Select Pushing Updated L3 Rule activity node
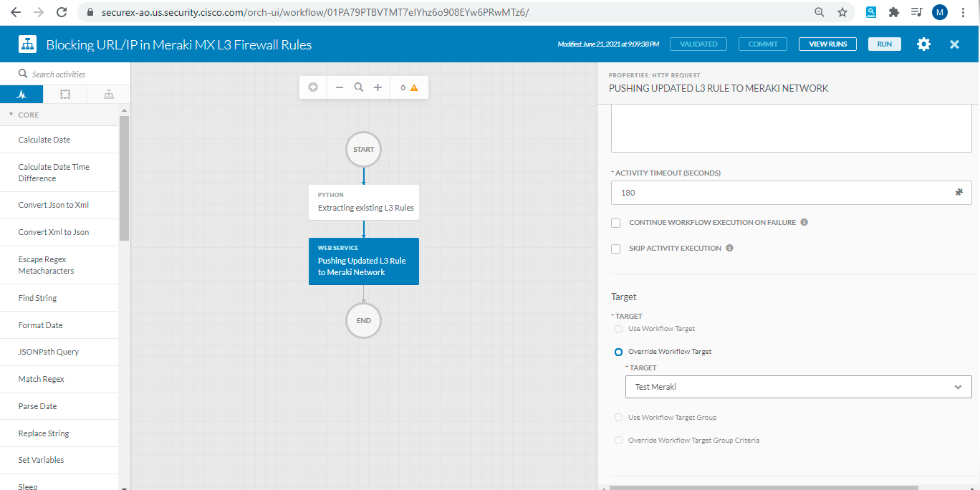 364,261
